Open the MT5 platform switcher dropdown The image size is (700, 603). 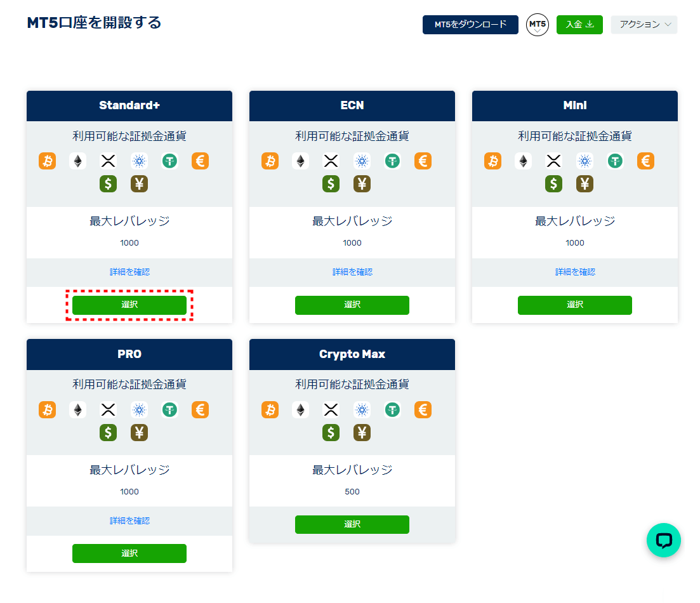click(538, 25)
